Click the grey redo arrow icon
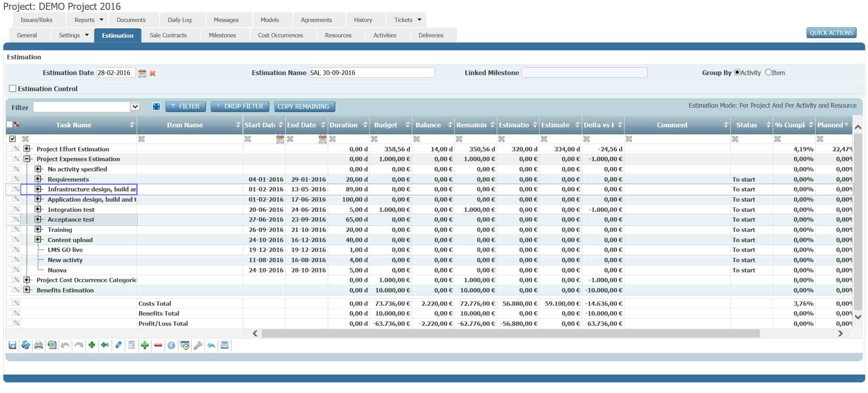The image size is (868, 393). click(x=79, y=345)
